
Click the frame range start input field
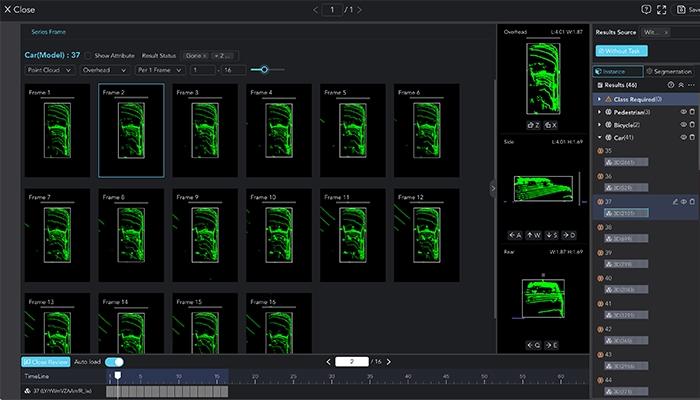pos(203,70)
